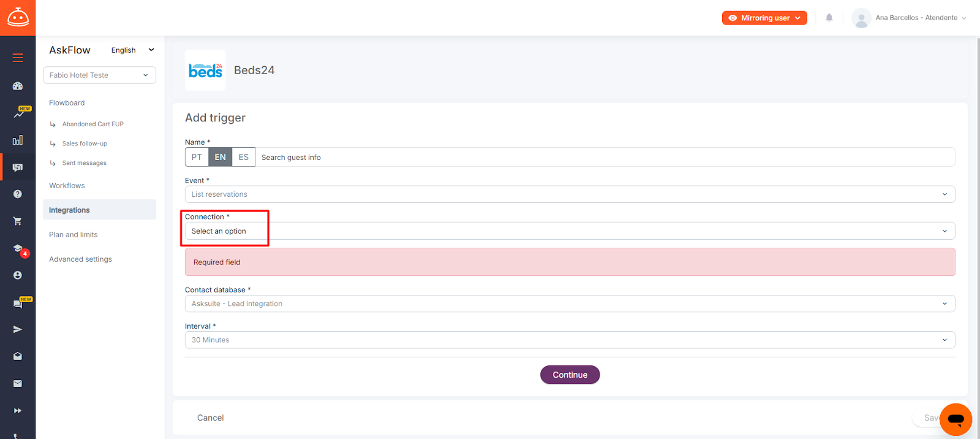
Task: Open the Fabio Hotel Teste selector
Action: pos(99,75)
